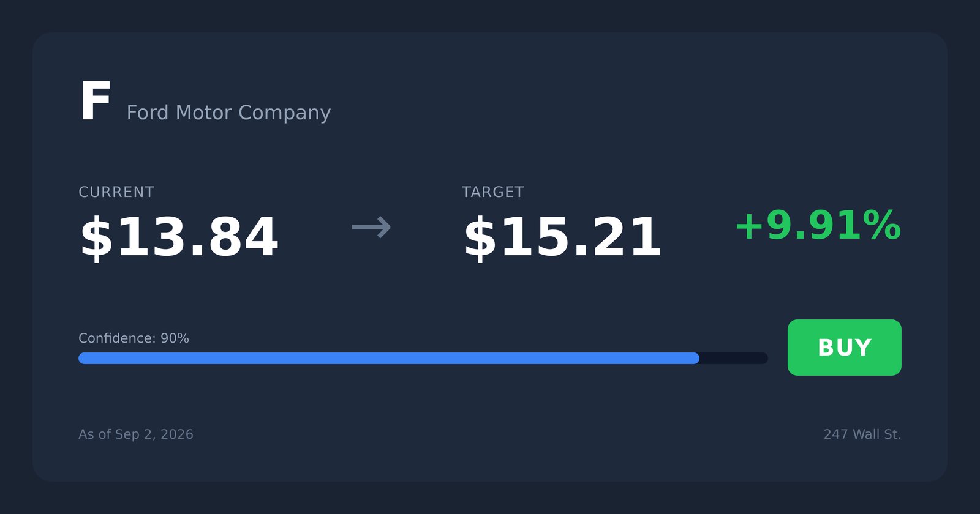Click the green BUY button

click(x=844, y=348)
